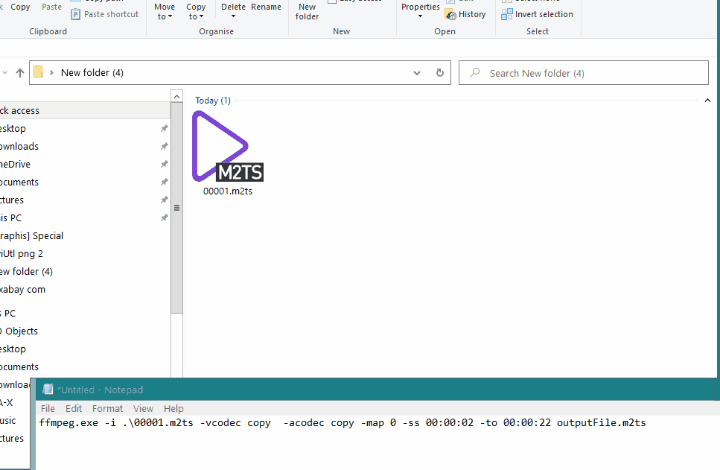Viewport: 720px width, 470px height.
Task: Select the 00001.m2ts video file thumbnail
Action: (x=227, y=147)
